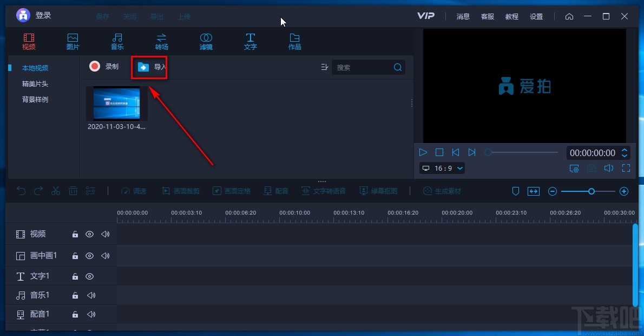Image resolution: width=644 pixels, height=336 pixels.
Task: Click the 导入 import button
Action: pos(151,67)
